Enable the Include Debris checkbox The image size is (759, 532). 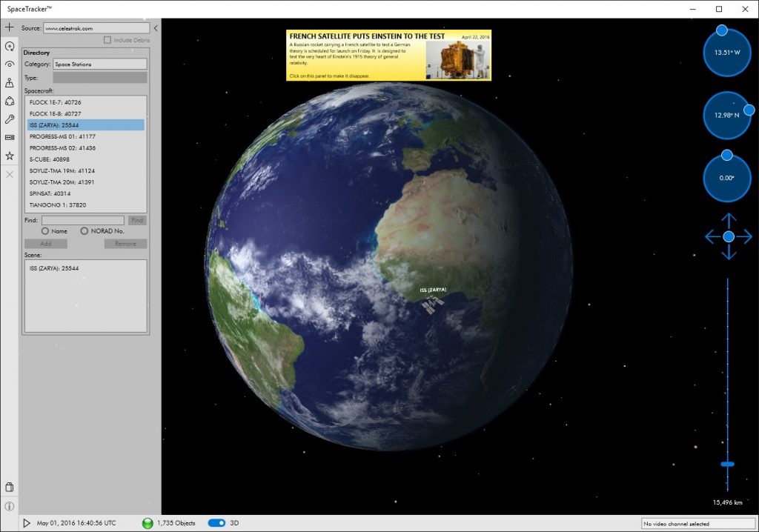pos(107,39)
